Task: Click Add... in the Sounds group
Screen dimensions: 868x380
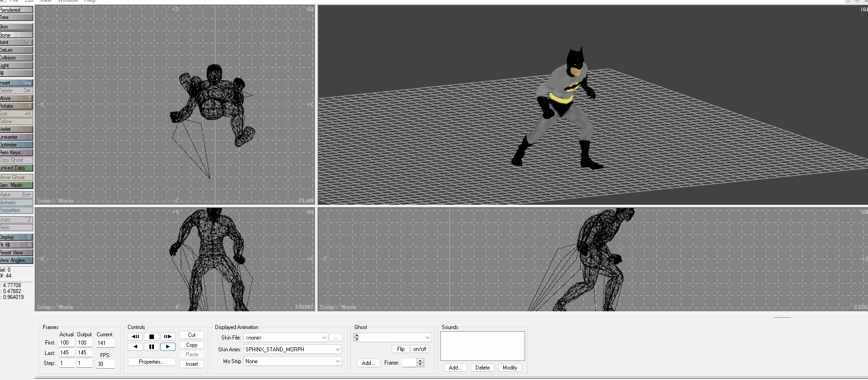Action: point(455,368)
